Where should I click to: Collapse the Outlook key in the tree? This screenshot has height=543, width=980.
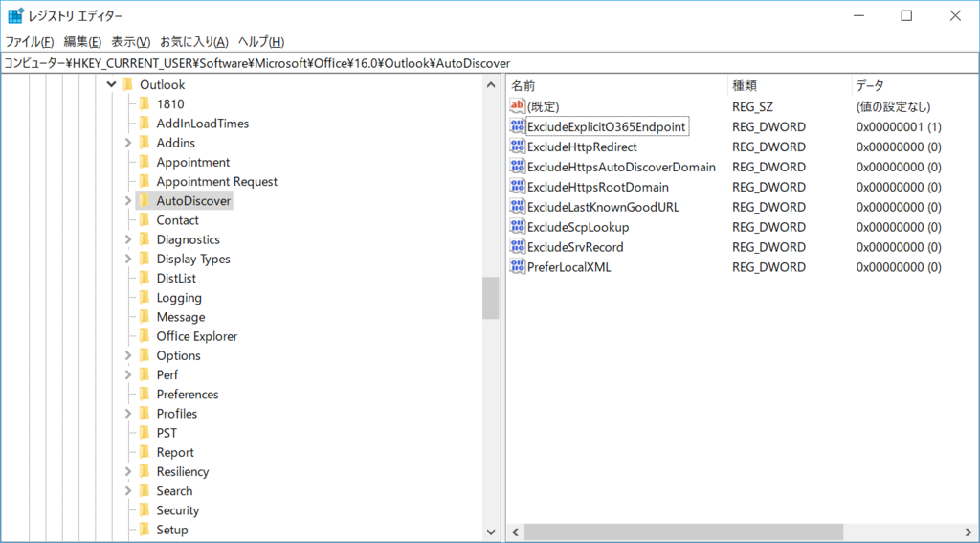tap(111, 84)
